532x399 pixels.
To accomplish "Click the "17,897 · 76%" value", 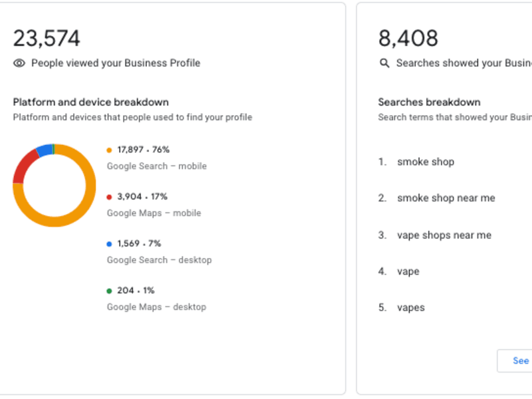I will (x=143, y=150).
